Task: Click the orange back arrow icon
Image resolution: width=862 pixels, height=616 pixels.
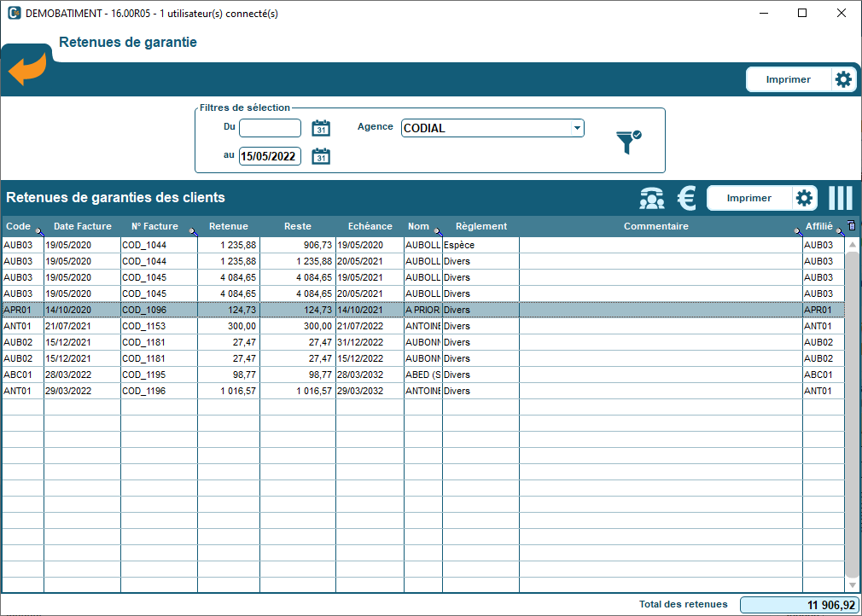Action: coord(27,69)
